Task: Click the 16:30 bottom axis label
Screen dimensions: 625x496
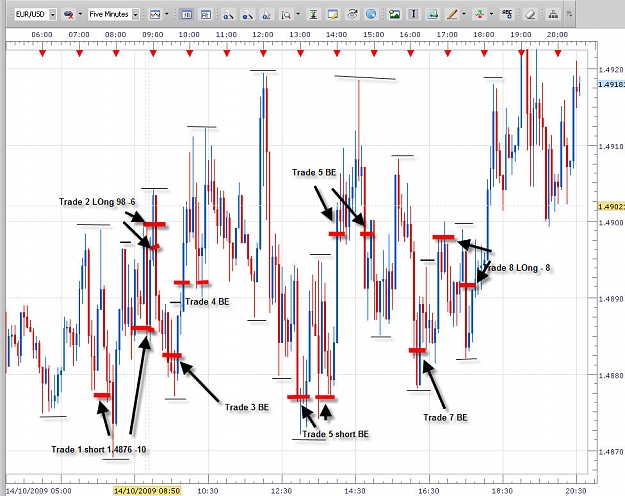Action: pos(428,490)
